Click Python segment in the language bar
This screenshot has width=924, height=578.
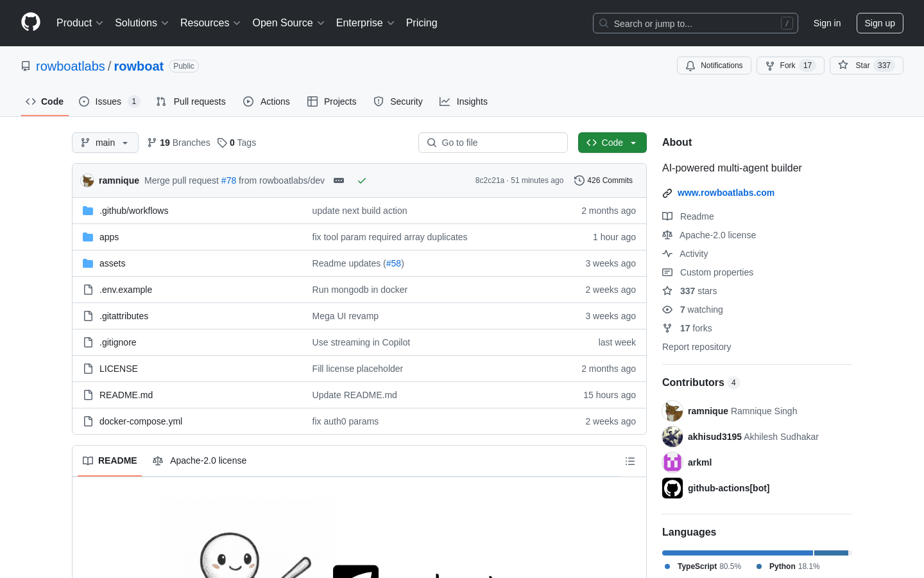(831, 553)
